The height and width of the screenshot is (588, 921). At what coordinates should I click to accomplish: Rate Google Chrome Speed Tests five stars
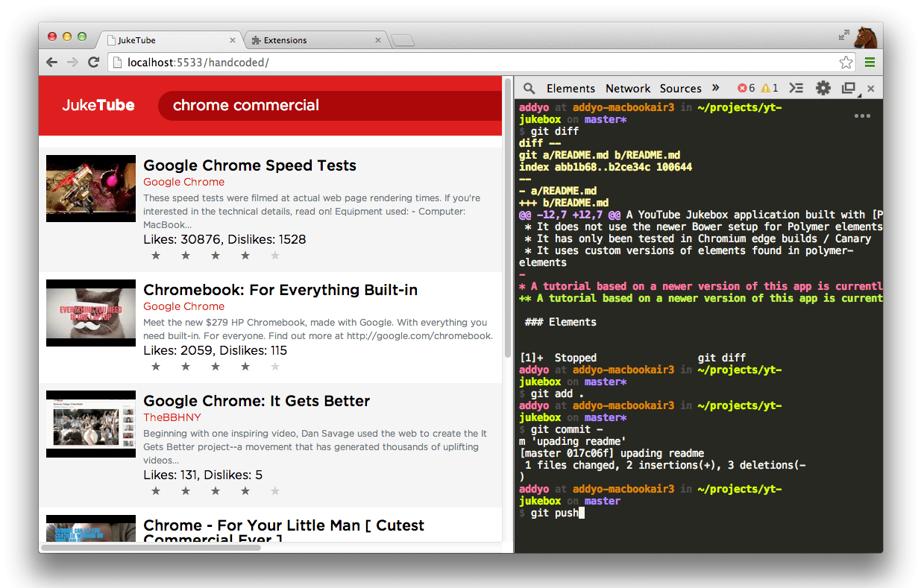click(x=274, y=255)
